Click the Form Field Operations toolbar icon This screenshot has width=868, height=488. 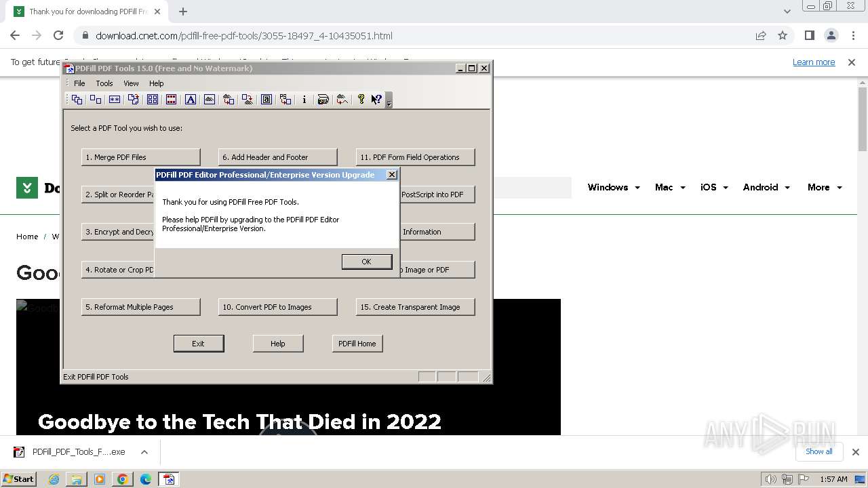click(x=267, y=100)
